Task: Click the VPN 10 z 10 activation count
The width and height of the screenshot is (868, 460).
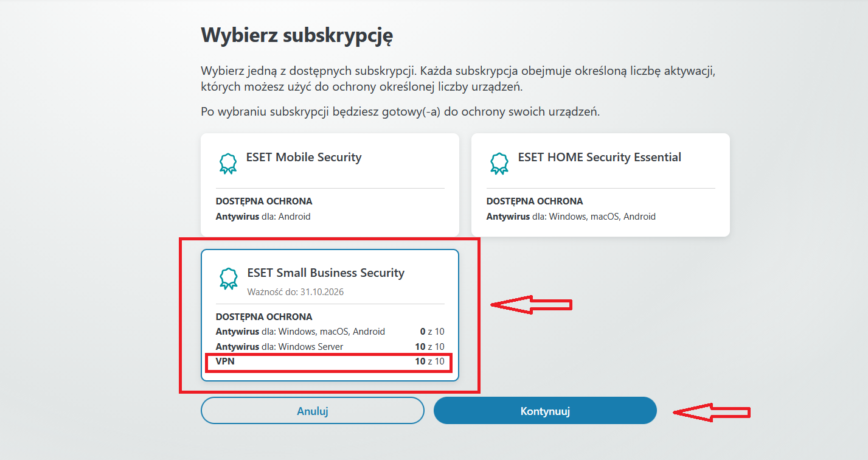Action: 429,361
